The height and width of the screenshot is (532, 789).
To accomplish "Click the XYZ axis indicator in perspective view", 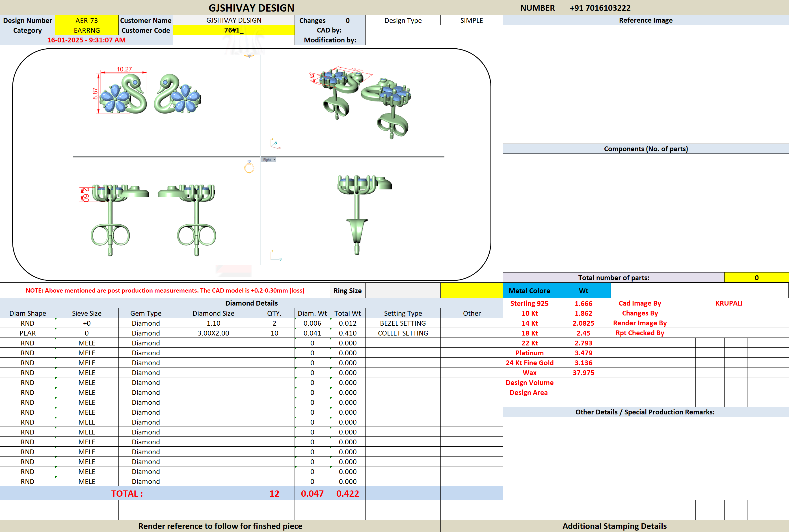I will pos(275,144).
